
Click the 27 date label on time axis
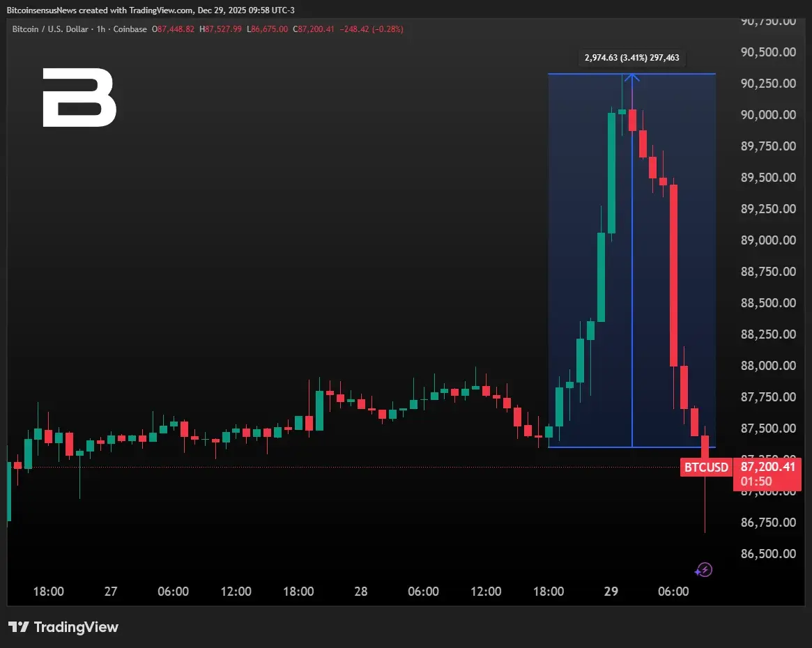[110, 592]
